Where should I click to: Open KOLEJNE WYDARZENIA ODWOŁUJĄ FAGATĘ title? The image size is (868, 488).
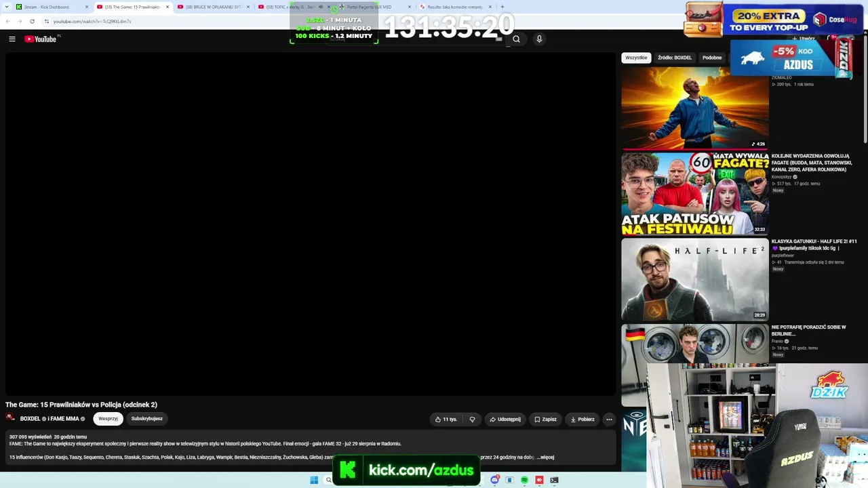812,163
